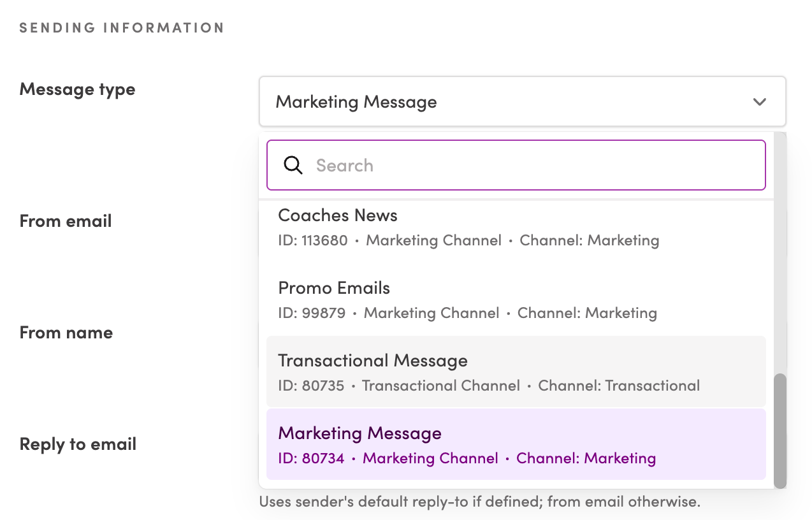Viewport: 812px width, 520px height.
Task: Click the From email label
Action: [66, 221]
